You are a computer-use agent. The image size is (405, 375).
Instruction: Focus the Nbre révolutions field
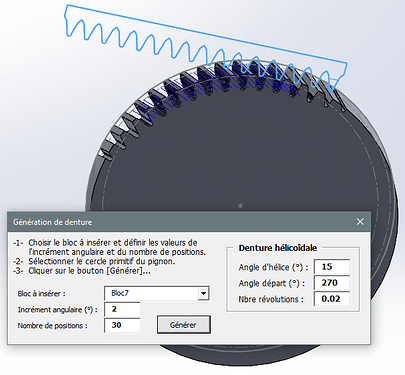pos(331,299)
